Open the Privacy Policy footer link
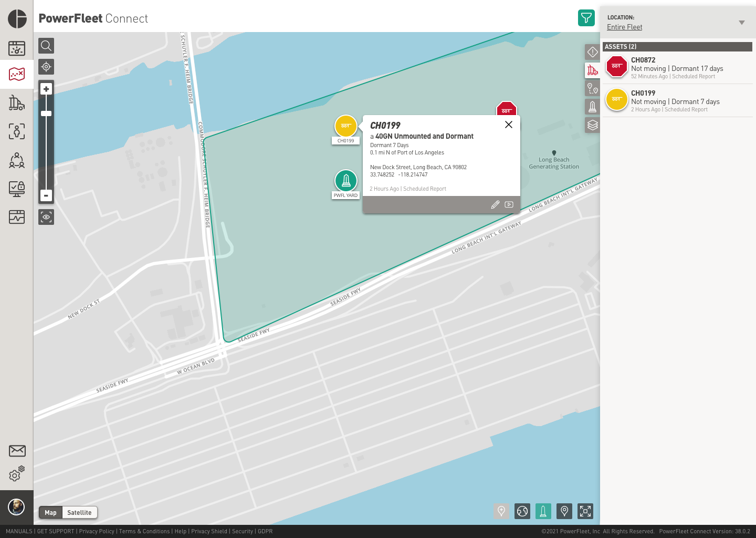This screenshot has height=538, width=756. (97, 532)
